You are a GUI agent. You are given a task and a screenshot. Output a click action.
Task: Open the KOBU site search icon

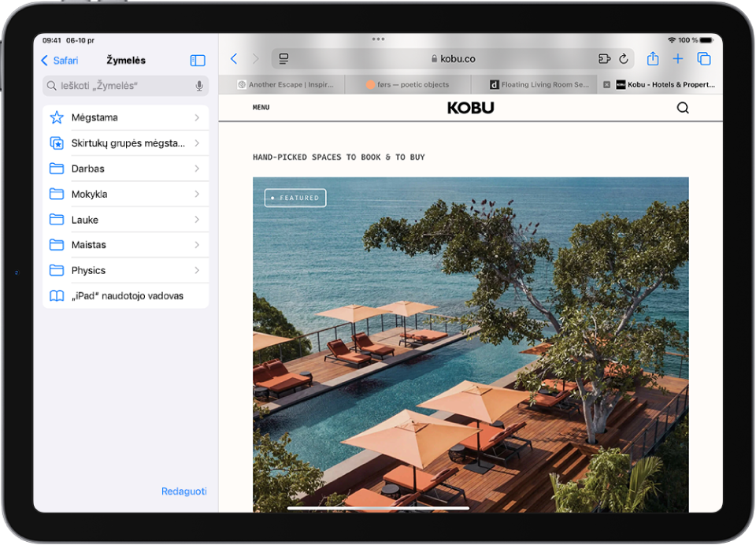click(x=683, y=108)
